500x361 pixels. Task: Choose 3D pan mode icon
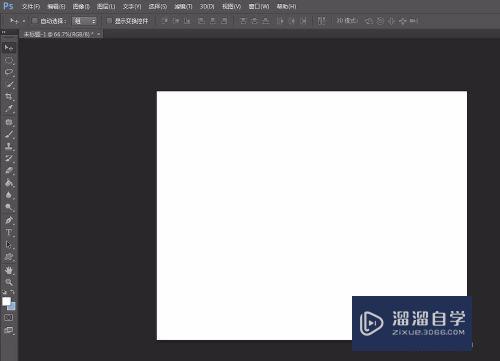click(x=391, y=21)
